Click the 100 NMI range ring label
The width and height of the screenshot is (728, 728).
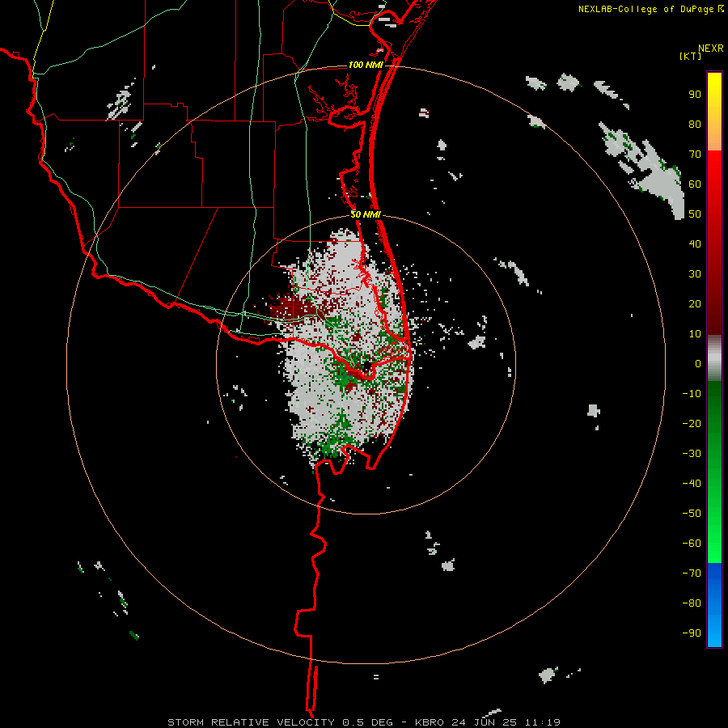click(366, 65)
